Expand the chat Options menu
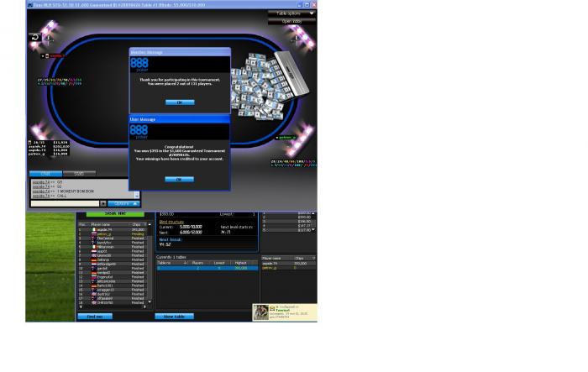The image size is (588, 372). pos(123,203)
